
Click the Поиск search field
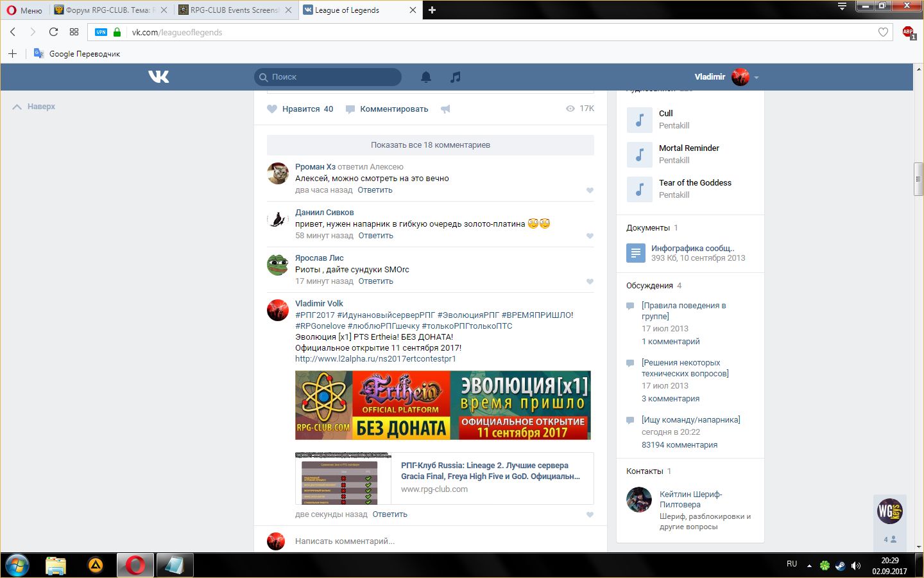328,77
